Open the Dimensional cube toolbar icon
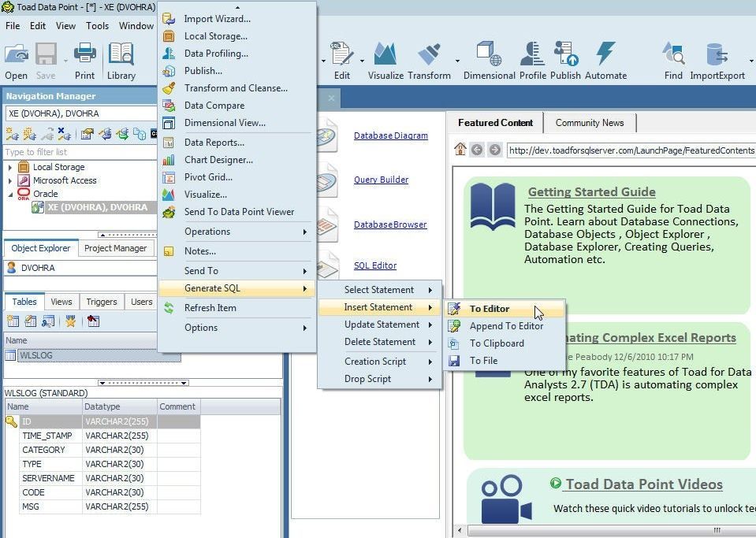The height and width of the screenshot is (538, 756). [x=489, y=54]
